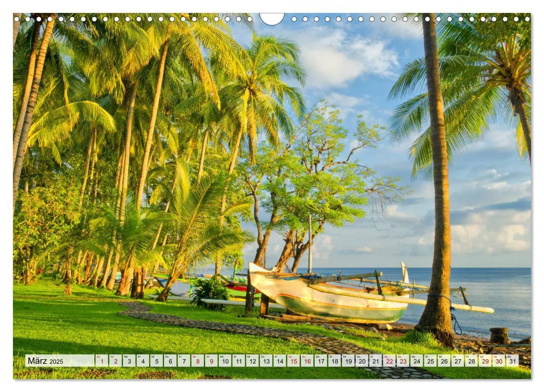Select Monday 24 in the calendar strip
Image resolution: width=544 pixels, height=392 pixels.
pyautogui.click(x=417, y=361)
